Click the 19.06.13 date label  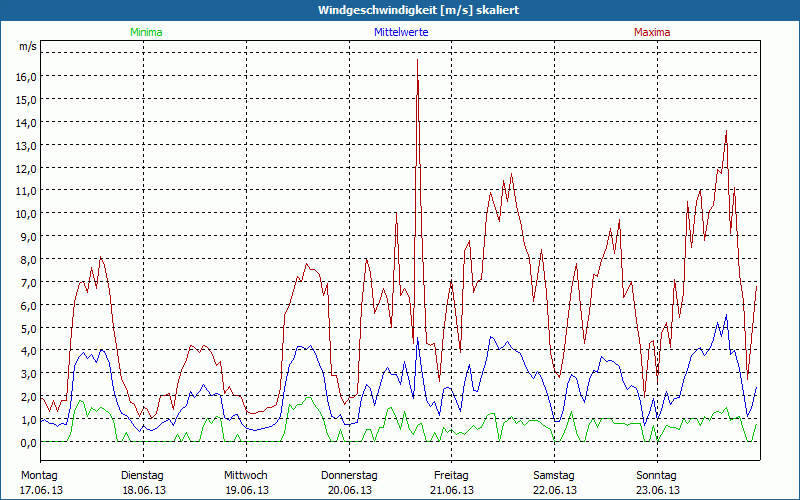(x=247, y=490)
